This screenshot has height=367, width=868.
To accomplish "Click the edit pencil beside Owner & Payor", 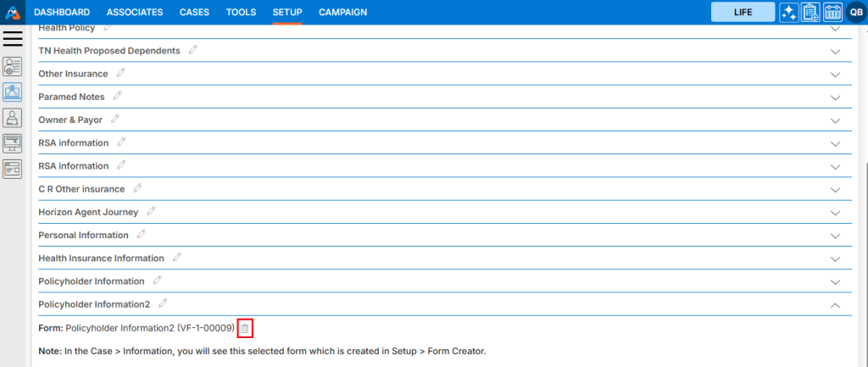I will point(115,120).
